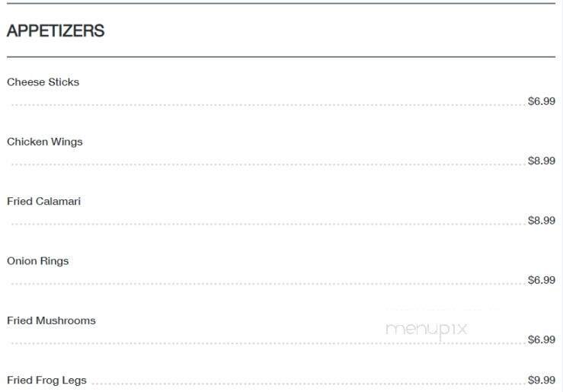Click the $6.99 price for Cheese Sticks
The image size is (563, 392).
point(541,101)
